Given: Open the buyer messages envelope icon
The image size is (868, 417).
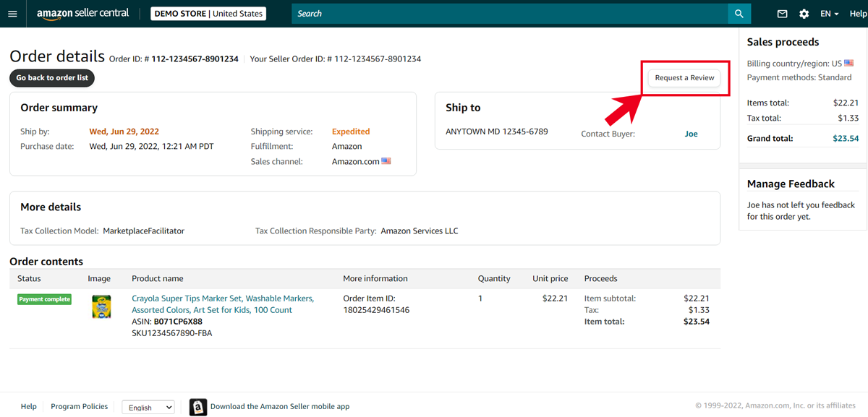Looking at the screenshot, I should point(782,14).
